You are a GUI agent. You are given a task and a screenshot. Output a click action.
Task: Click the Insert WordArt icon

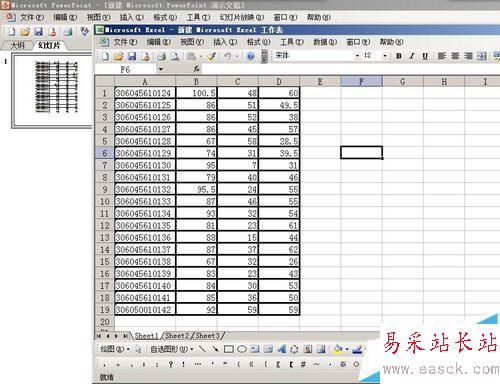[x=282, y=349]
